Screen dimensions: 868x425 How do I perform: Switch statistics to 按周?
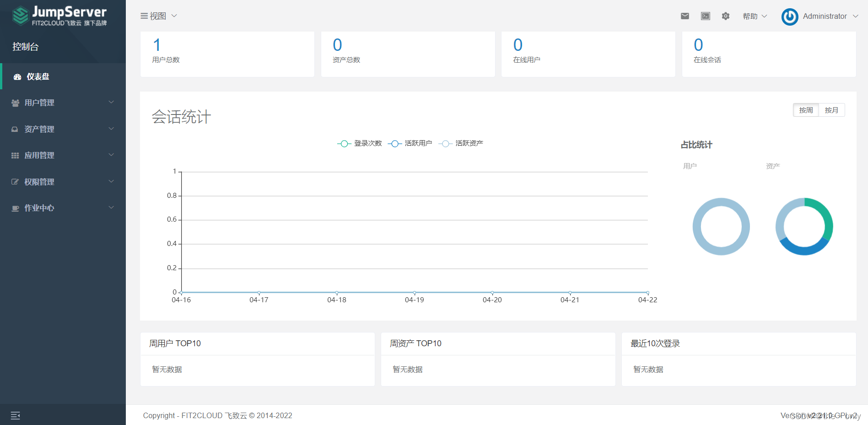806,110
